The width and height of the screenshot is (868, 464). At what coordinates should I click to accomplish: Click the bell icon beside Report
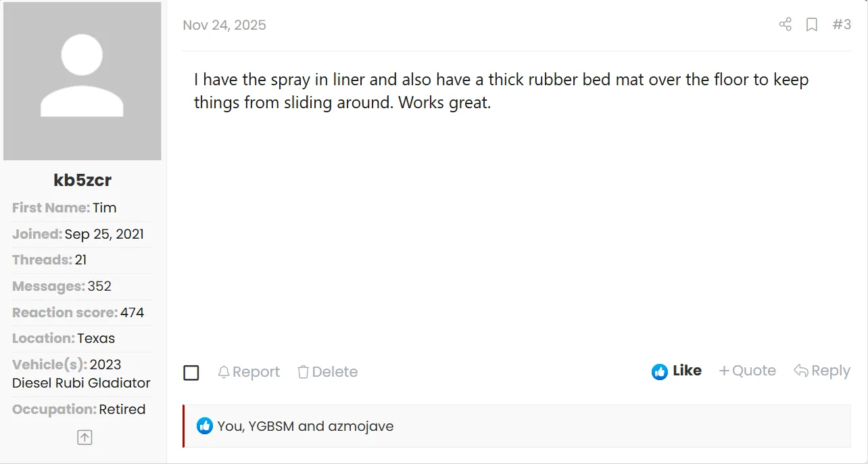point(224,372)
